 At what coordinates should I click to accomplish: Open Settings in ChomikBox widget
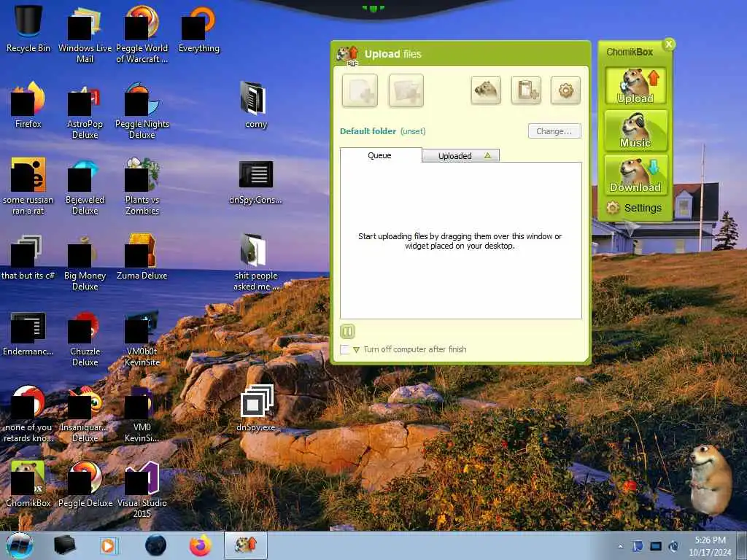pyautogui.click(x=634, y=208)
